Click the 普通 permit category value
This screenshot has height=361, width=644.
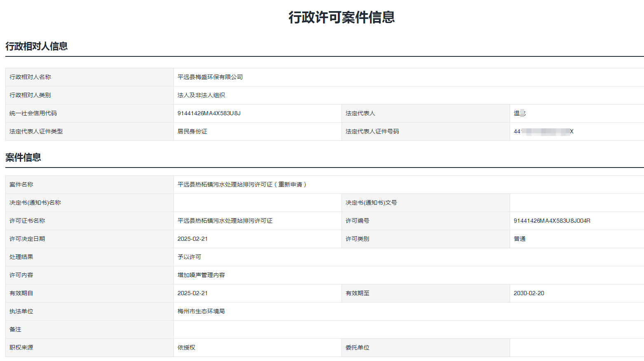[520, 239]
